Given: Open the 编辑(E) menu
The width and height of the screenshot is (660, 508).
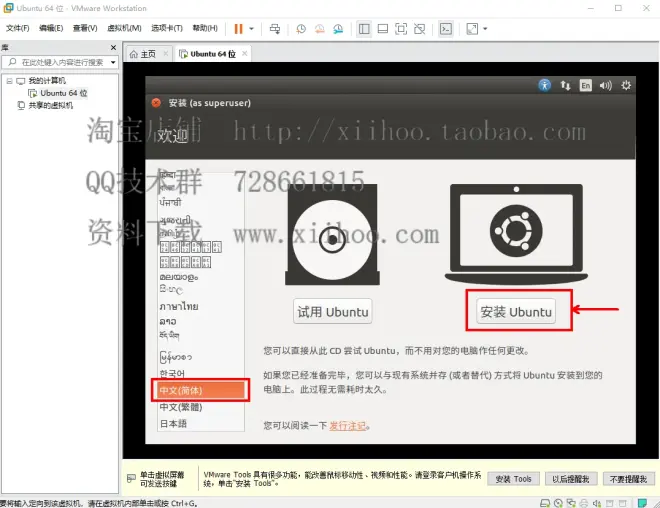Looking at the screenshot, I should pos(51,28).
